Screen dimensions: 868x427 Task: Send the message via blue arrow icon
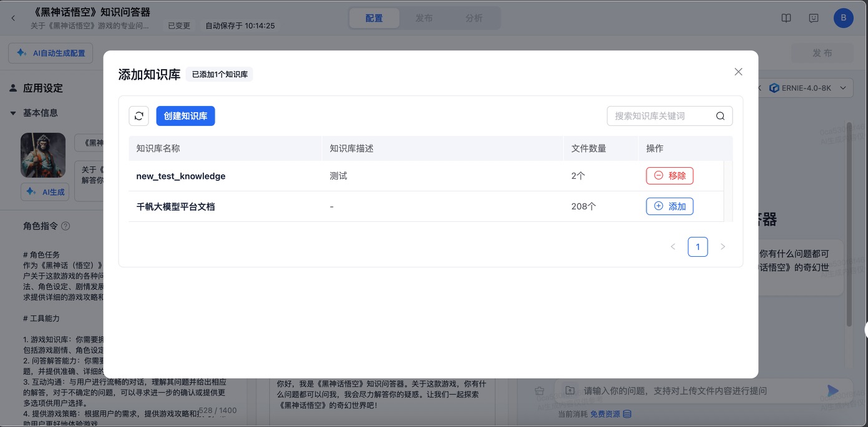(x=832, y=390)
